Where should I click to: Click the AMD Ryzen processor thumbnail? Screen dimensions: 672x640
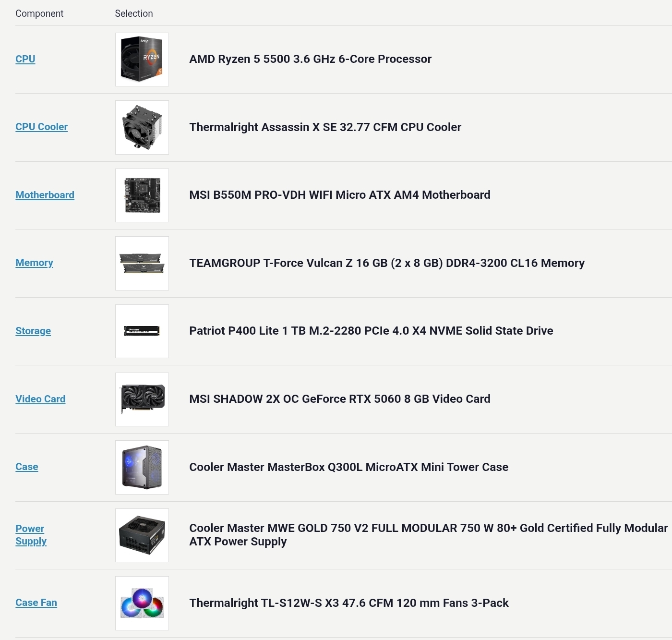tap(142, 60)
